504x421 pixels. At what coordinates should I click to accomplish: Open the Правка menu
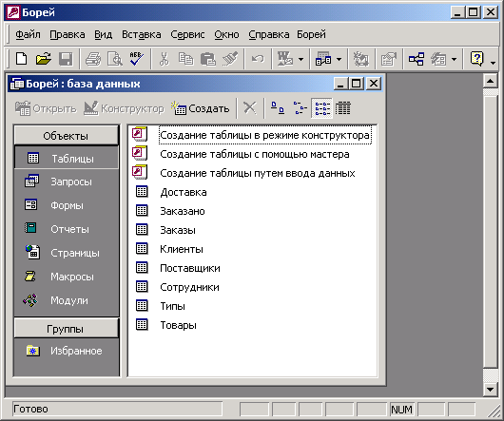68,34
